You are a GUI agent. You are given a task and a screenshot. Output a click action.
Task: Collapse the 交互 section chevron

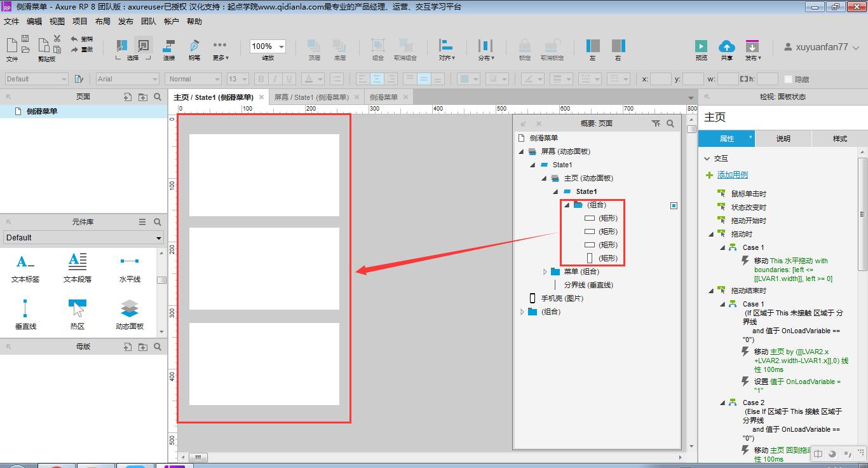click(707, 158)
